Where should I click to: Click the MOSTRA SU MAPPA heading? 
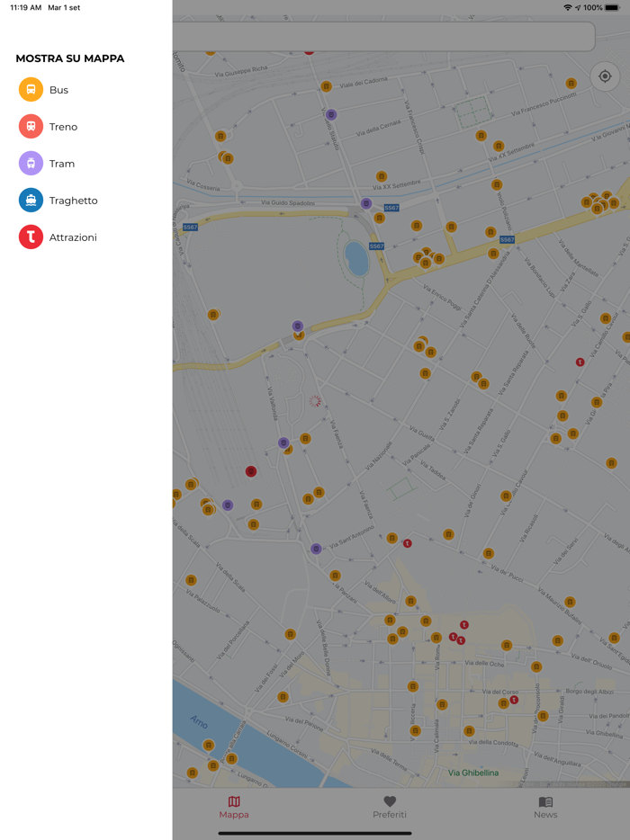pyautogui.click(x=70, y=58)
